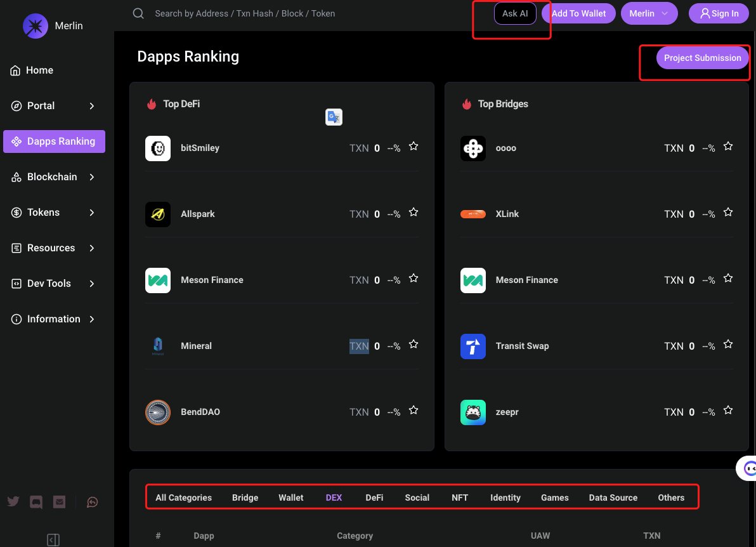
Task: Favorite Allspark with its star
Action: click(x=413, y=212)
